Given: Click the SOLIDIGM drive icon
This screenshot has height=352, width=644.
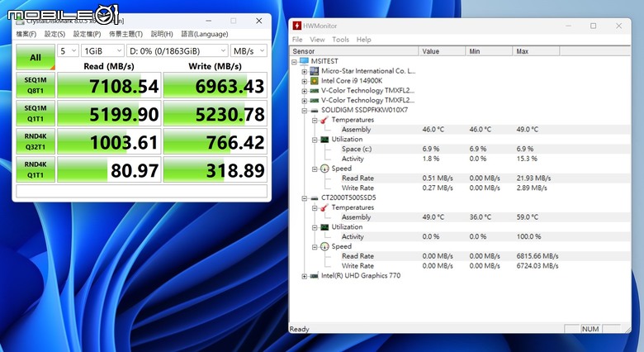Looking at the screenshot, I should pyautogui.click(x=315, y=110).
